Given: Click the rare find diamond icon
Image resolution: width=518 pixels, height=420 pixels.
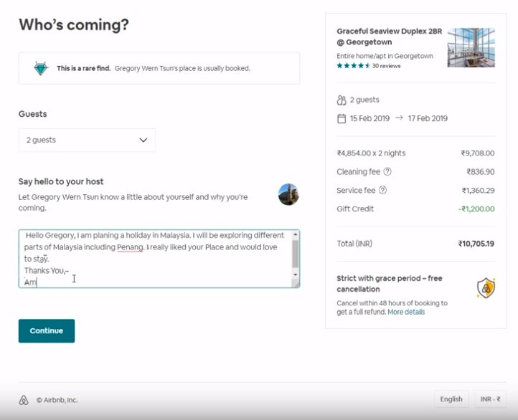Looking at the screenshot, I should point(41,68).
